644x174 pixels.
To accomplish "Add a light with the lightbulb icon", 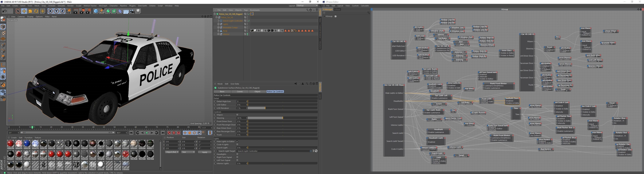I will pyautogui.click(x=138, y=11).
